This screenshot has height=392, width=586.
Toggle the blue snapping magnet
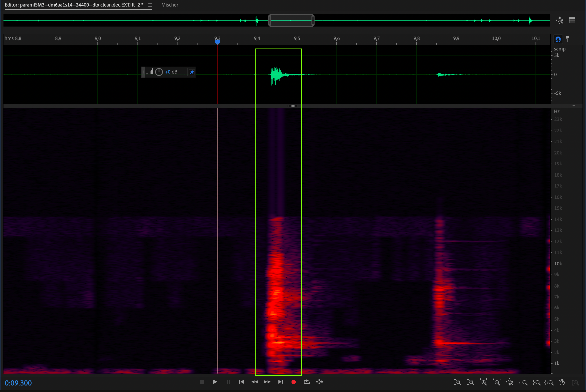pos(558,39)
